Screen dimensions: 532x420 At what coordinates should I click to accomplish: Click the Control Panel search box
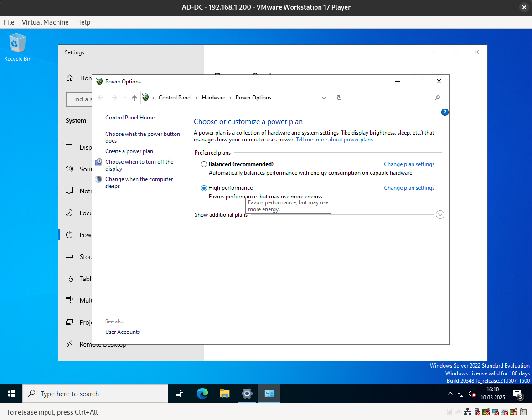pyautogui.click(x=393, y=98)
